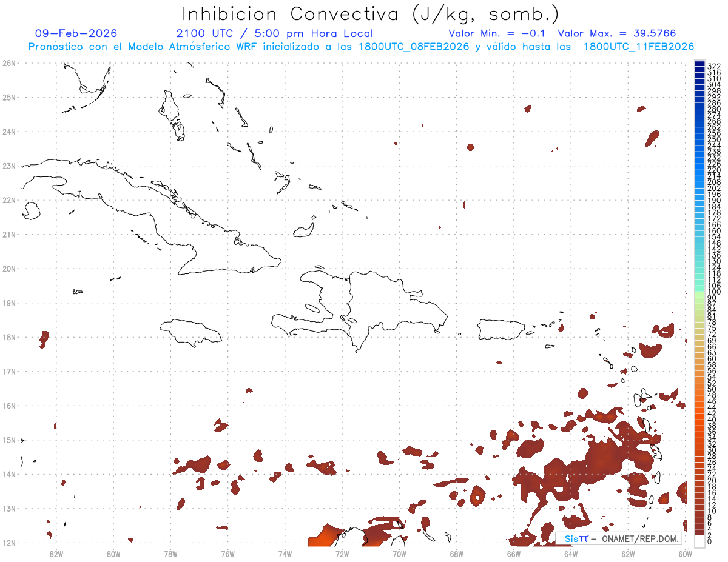Click the "100" color bar label

714,292
